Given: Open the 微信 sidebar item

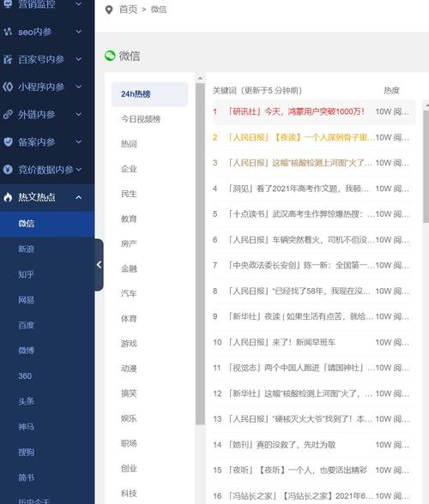Looking at the screenshot, I should 47,224.
